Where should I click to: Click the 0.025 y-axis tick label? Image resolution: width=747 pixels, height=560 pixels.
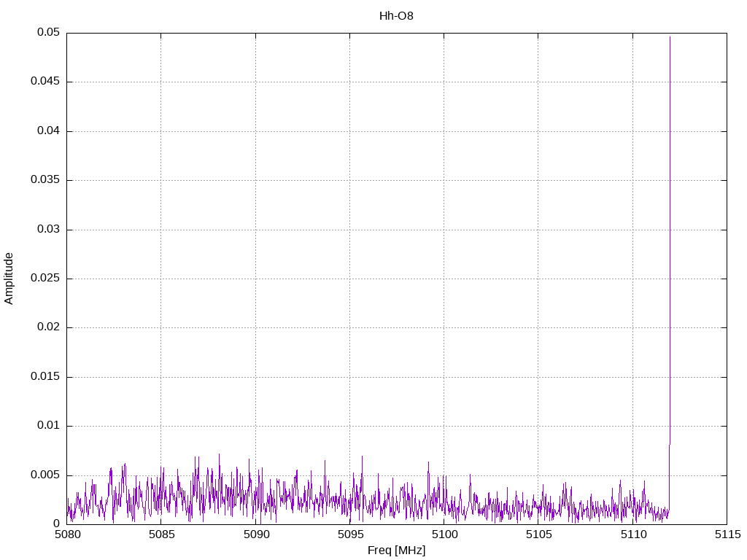point(45,279)
